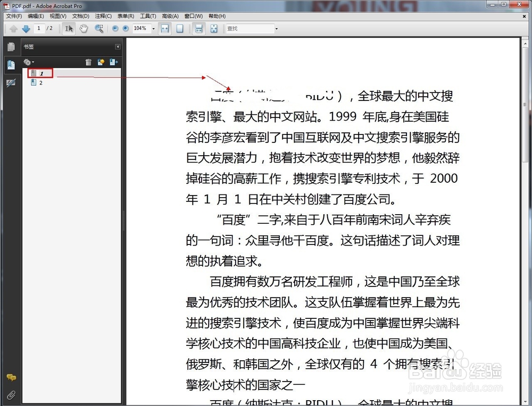The height and width of the screenshot is (406, 532).
Task: Open the Bookmarks panel icon
Action: [x=11, y=65]
